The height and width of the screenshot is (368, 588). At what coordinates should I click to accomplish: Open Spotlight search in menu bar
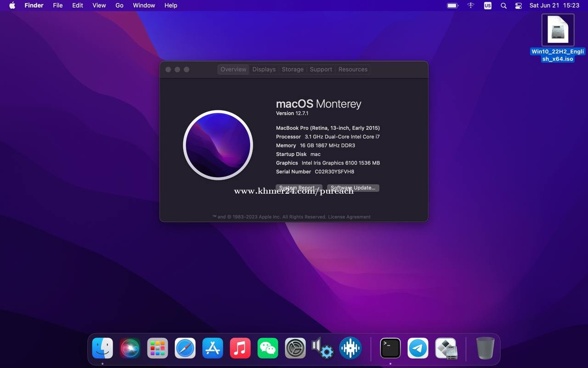coord(503,6)
